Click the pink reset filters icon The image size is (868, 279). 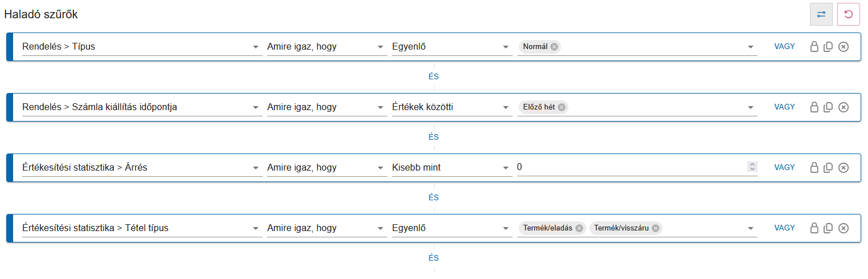(x=849, y=14)
